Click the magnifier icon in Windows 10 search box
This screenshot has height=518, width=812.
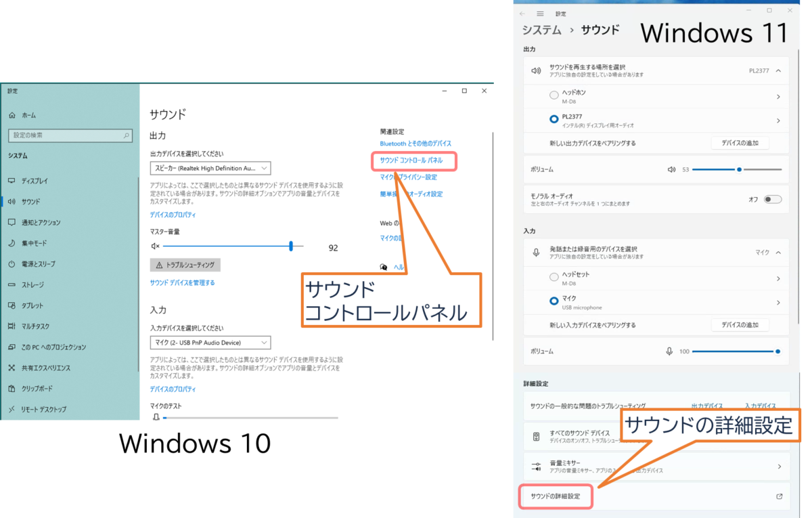pos(127,135)
